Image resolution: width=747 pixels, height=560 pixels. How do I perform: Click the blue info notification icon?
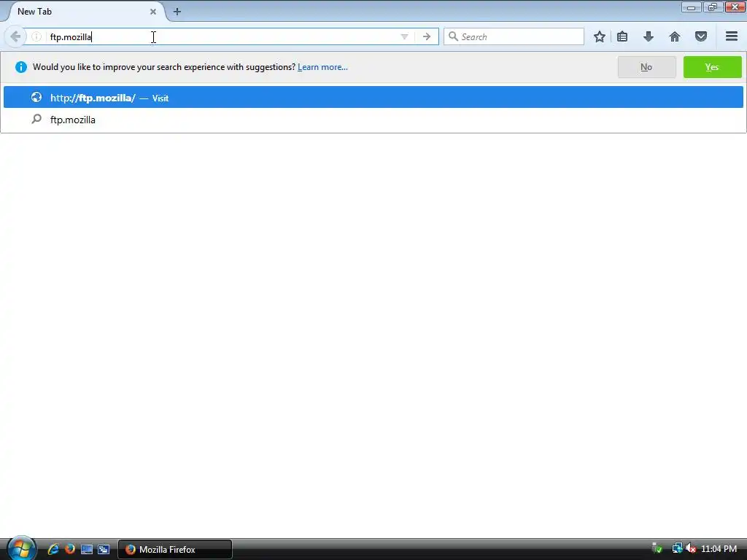point(21,67)
